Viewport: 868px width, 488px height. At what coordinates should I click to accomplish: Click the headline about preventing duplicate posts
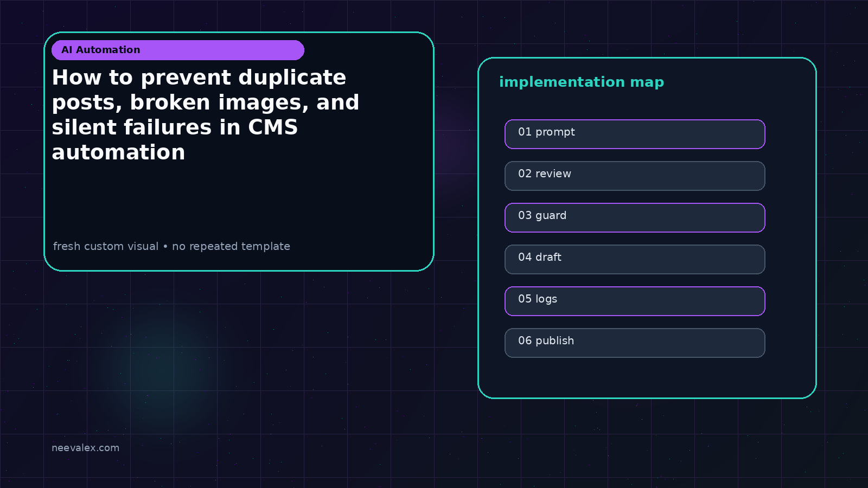coord(206,115)
